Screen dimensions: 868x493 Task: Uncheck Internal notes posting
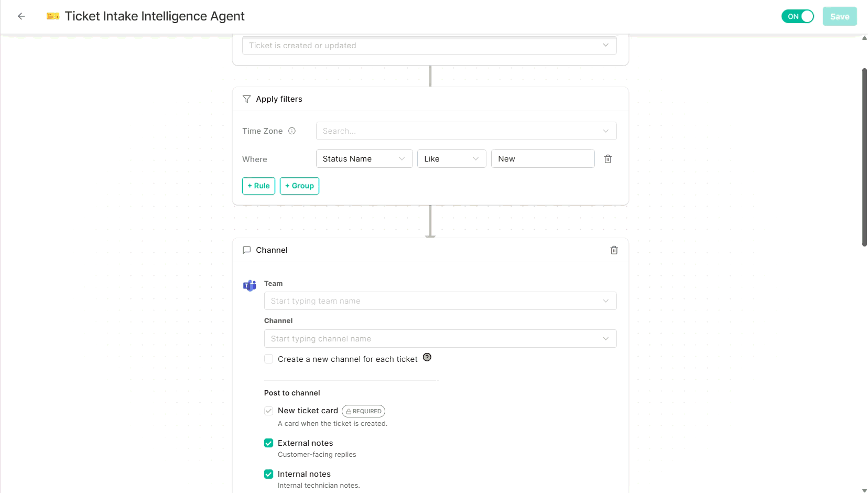(269, 474)
